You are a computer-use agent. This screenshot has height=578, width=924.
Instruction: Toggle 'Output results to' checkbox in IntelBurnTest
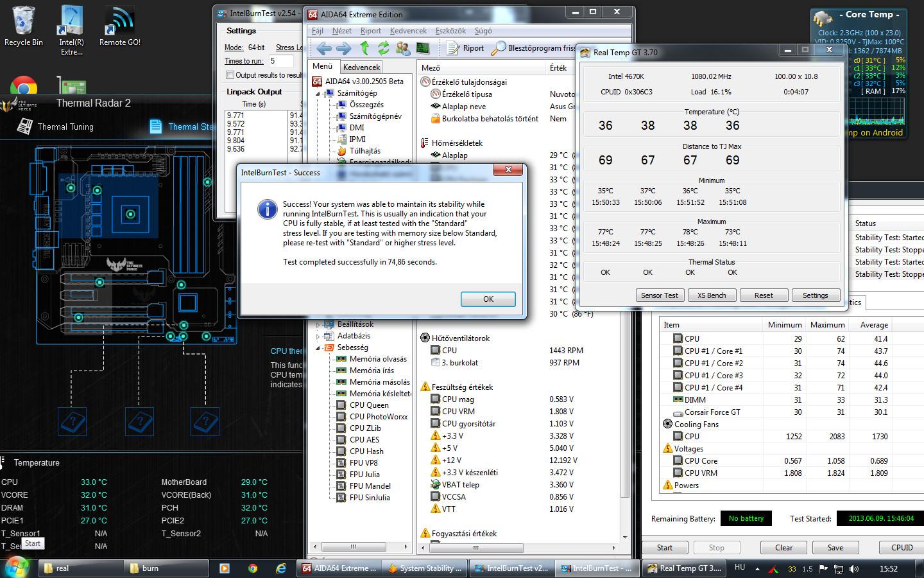[x=230, y=75]
